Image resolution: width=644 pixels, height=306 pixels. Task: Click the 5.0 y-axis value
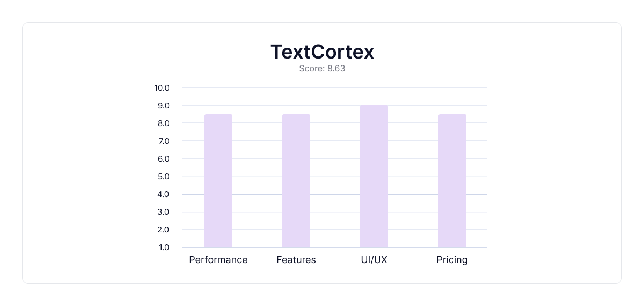163,177
